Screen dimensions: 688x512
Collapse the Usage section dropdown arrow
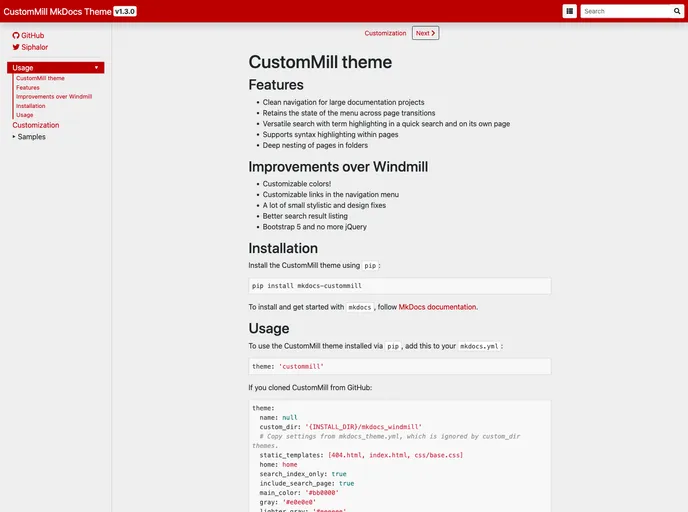(x=96, y=68)
